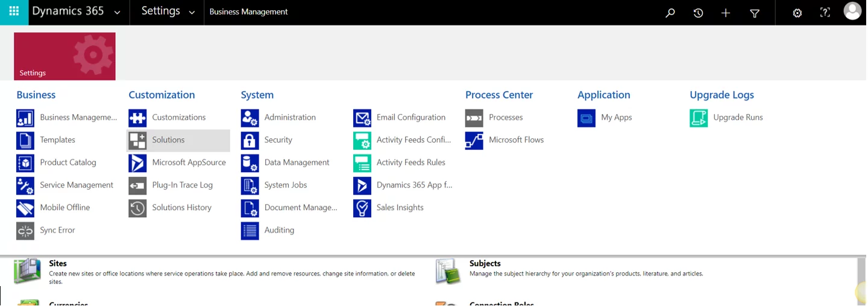868x306 pixels.
Task: Click the Settings area label in top bar
Action: 160,11
